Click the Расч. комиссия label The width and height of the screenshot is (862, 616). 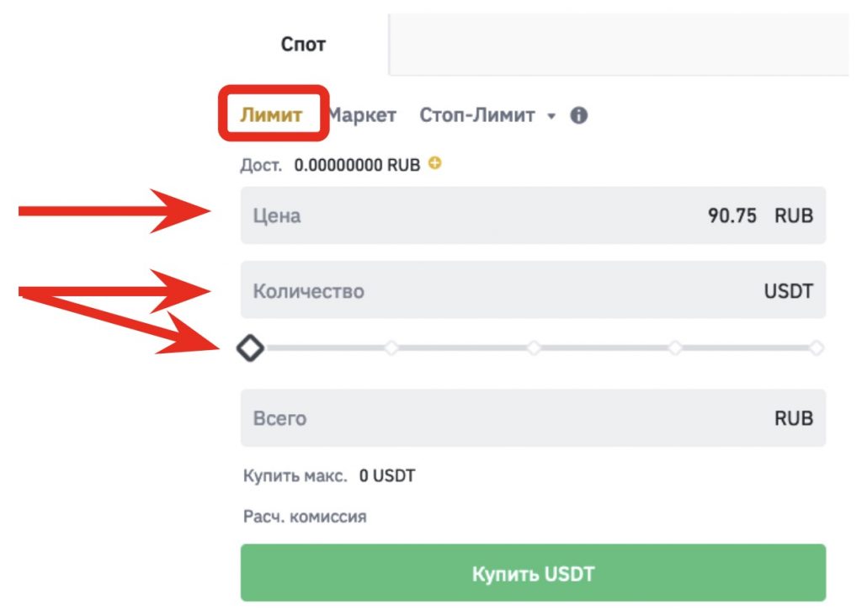305,517
